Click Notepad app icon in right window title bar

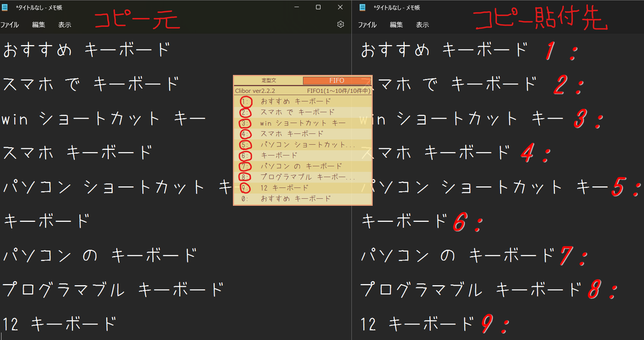point(362,7)
